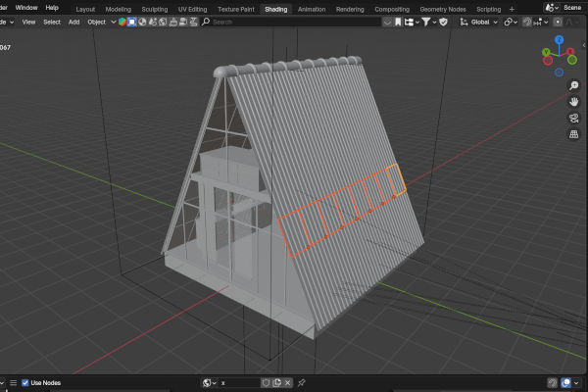The image size is (588, 392).
Task: Toggle camera view with camera icon
Action: click(573, 118)
